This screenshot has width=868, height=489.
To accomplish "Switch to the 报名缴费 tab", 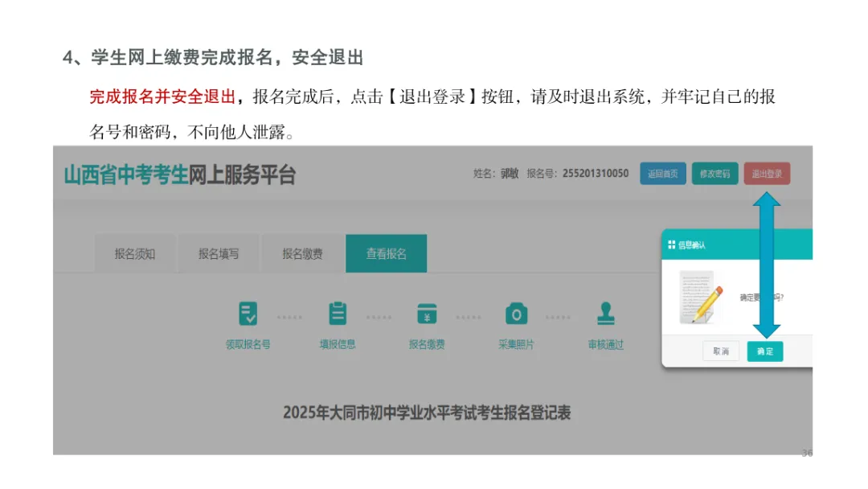I will tap(303, 253).
